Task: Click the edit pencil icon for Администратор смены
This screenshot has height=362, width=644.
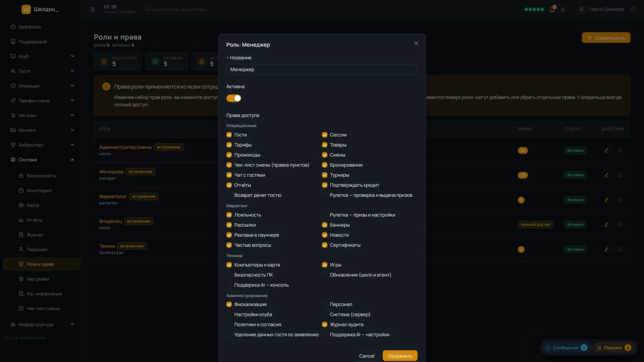Action: click(606, 150)
